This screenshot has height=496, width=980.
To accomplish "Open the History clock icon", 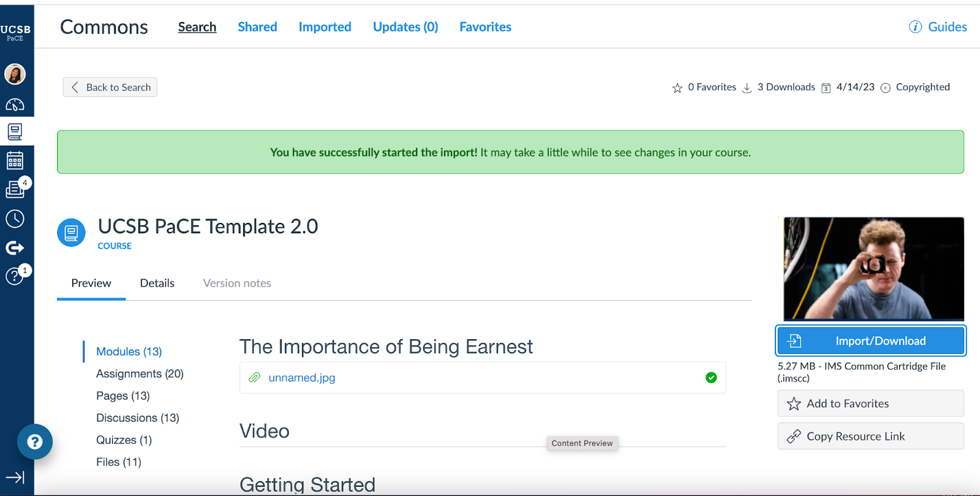I will (15, 219).
